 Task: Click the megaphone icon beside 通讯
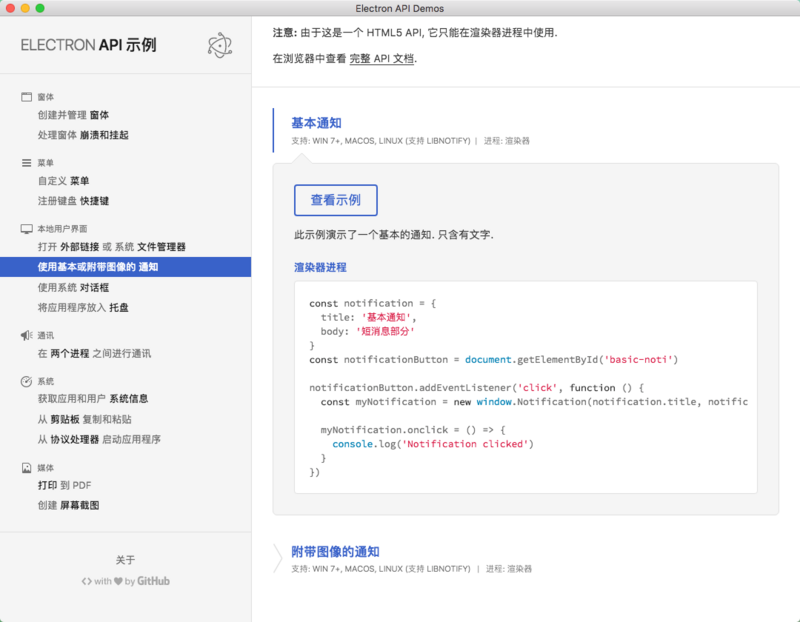27,335
